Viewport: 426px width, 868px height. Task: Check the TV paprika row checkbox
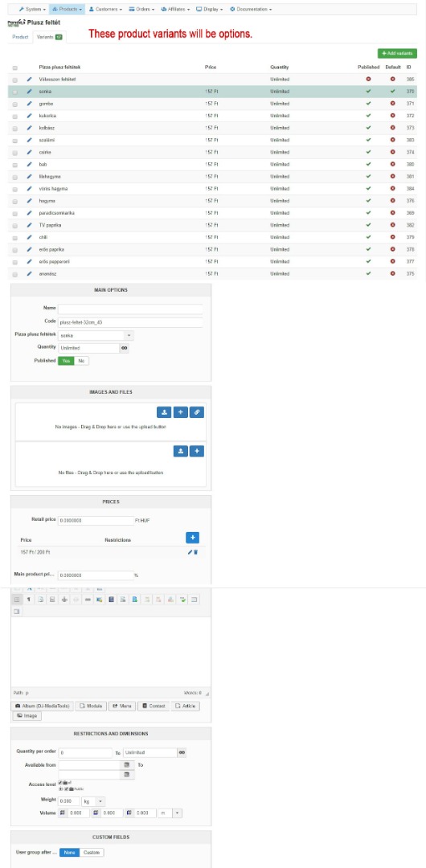coord(15,225)
